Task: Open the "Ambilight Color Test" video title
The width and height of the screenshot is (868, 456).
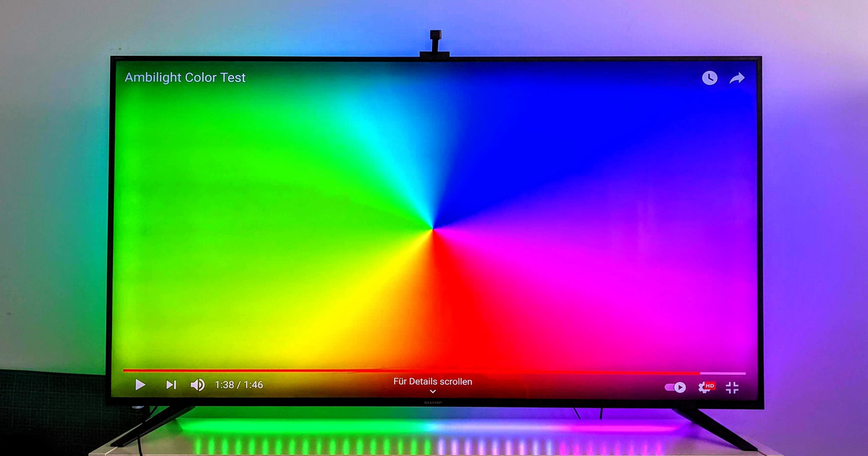Action: [184, 77]
